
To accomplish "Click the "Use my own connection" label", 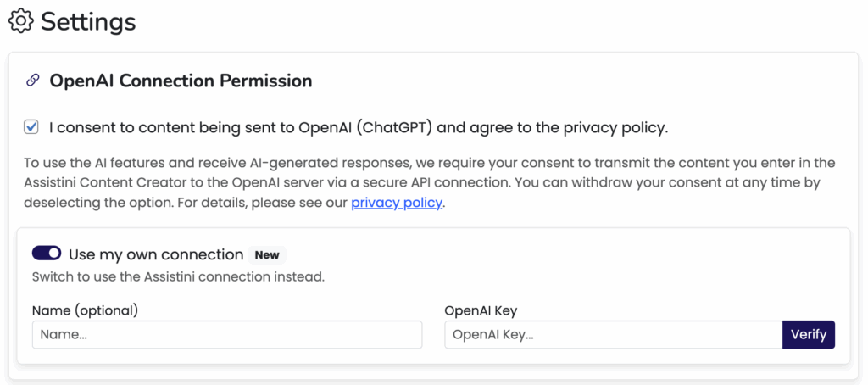I will pos(156,254).
